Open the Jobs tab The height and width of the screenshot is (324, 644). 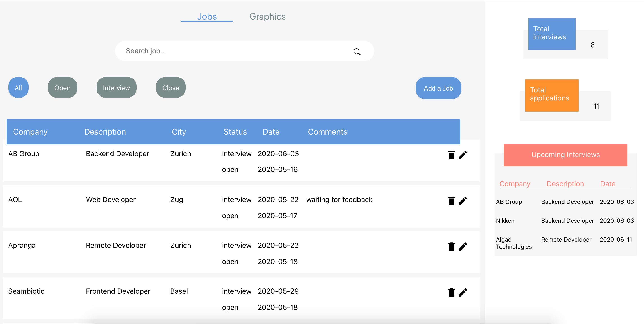[207, 16]
